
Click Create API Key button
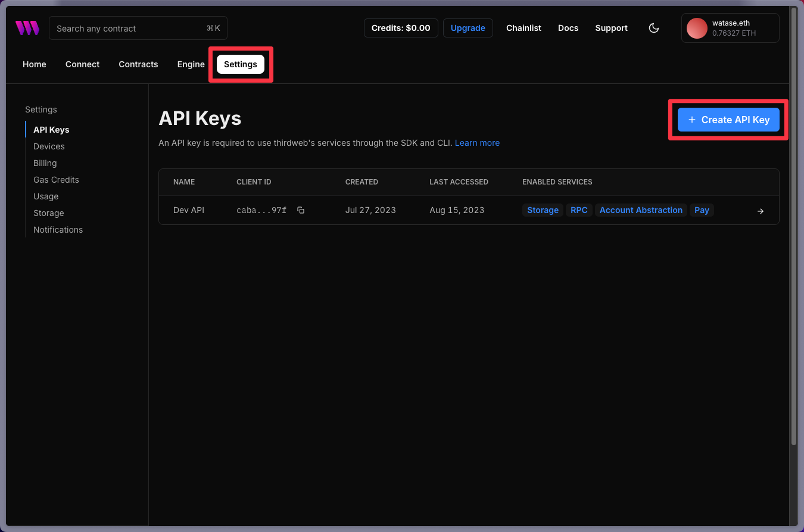[x=728, y=120]
